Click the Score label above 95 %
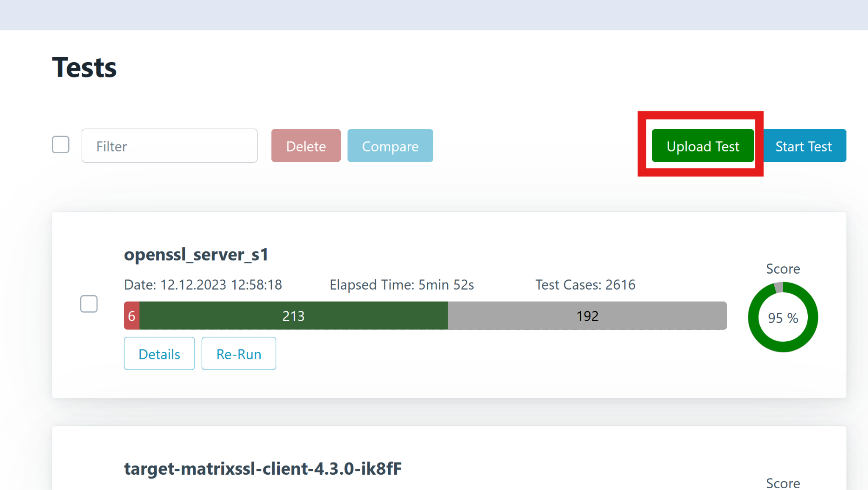This screenshot has width=868, height=490. (x=783, y=269)
